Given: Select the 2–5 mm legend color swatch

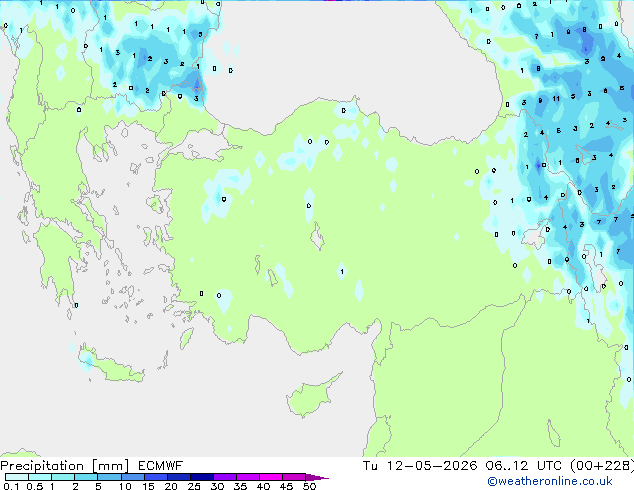Looking at the screenshot, I should click(86, 477).
